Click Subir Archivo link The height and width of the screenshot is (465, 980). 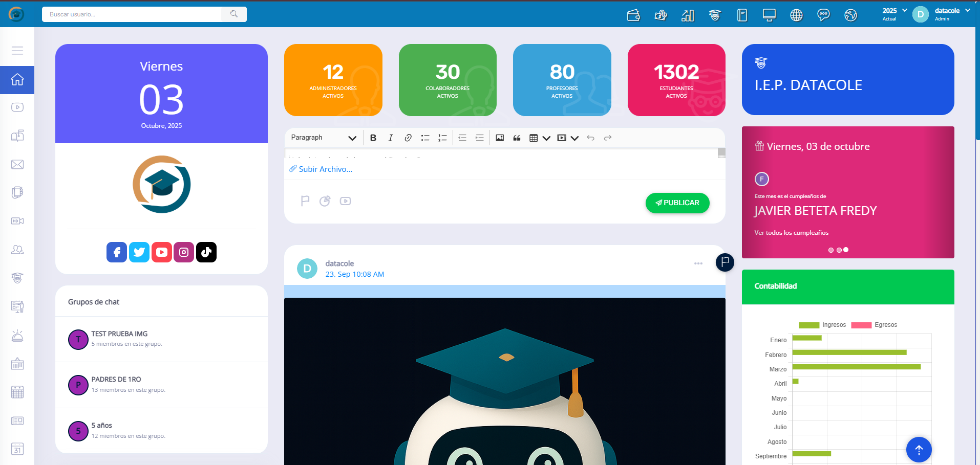[x=321, y=169]
